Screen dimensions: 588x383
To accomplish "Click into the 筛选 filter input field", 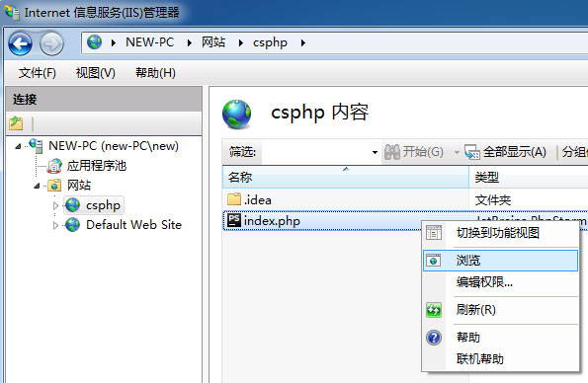I will pos(315,152).
